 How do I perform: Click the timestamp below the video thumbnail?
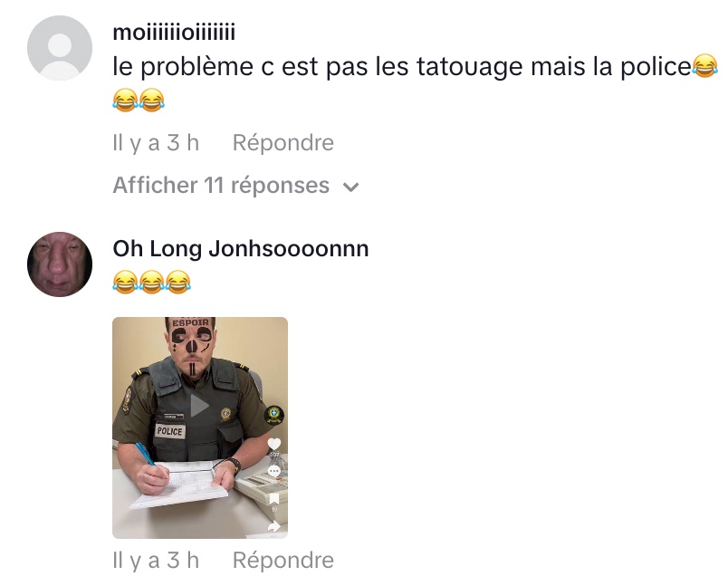click(x=156, y=561)
